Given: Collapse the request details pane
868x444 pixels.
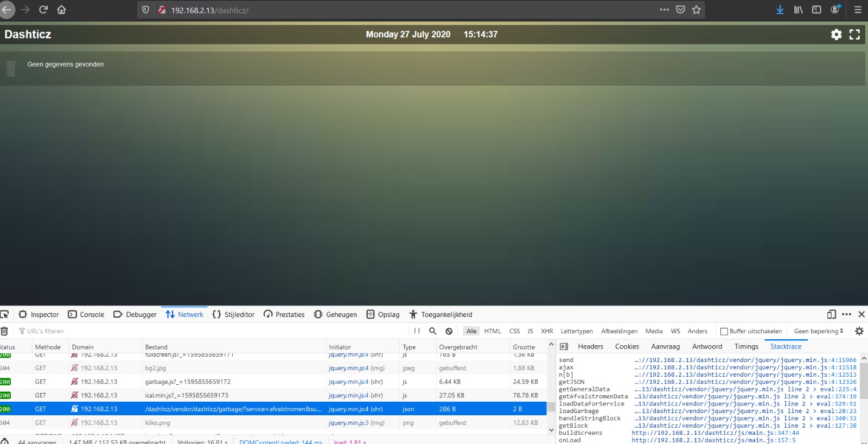Looking at the screenshot, I should (564, 346).
